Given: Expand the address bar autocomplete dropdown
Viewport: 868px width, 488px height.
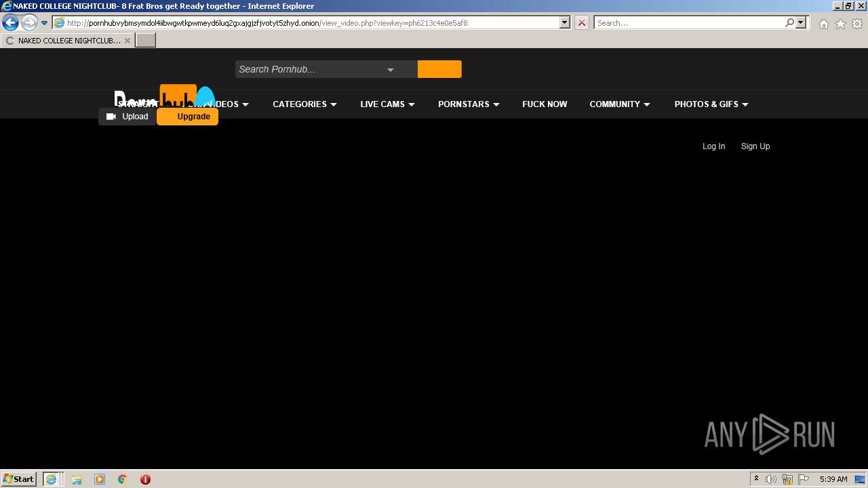Looking at the screenshot, I should [x=565, y=22].
